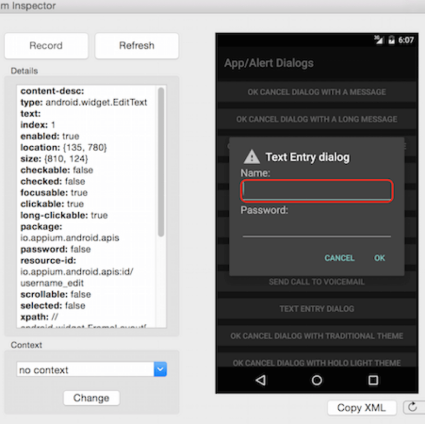Click the Copy XML button
Screen dimensions: 425x424
coord(362,408)
